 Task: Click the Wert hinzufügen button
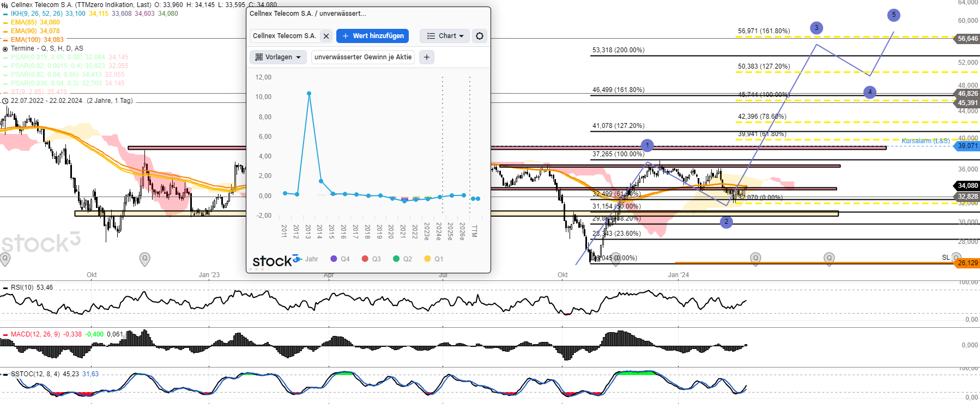click(x=373, y=36)
